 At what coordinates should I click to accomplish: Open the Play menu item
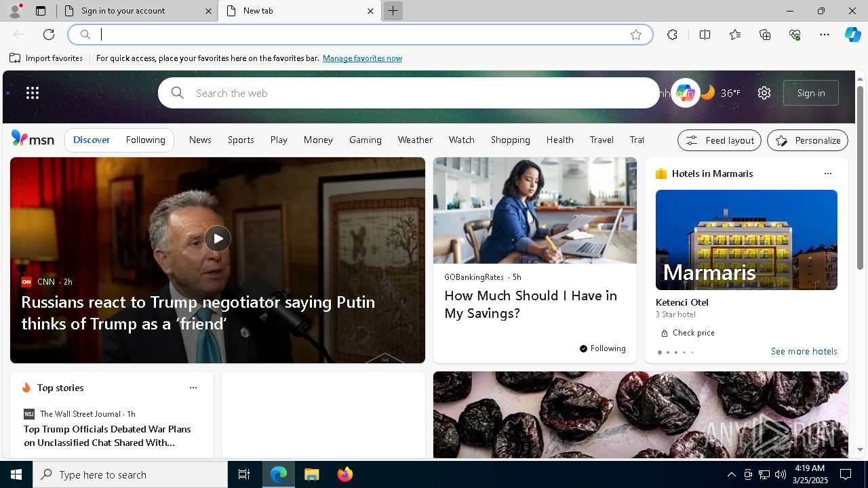click(x=279, y=140)
